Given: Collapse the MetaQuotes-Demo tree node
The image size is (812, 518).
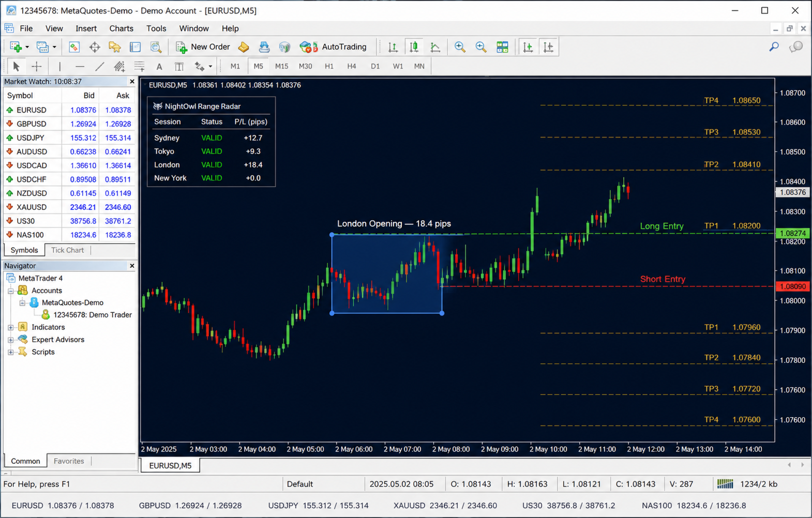Looking at the screenshot, I should [x=22, y=303].
